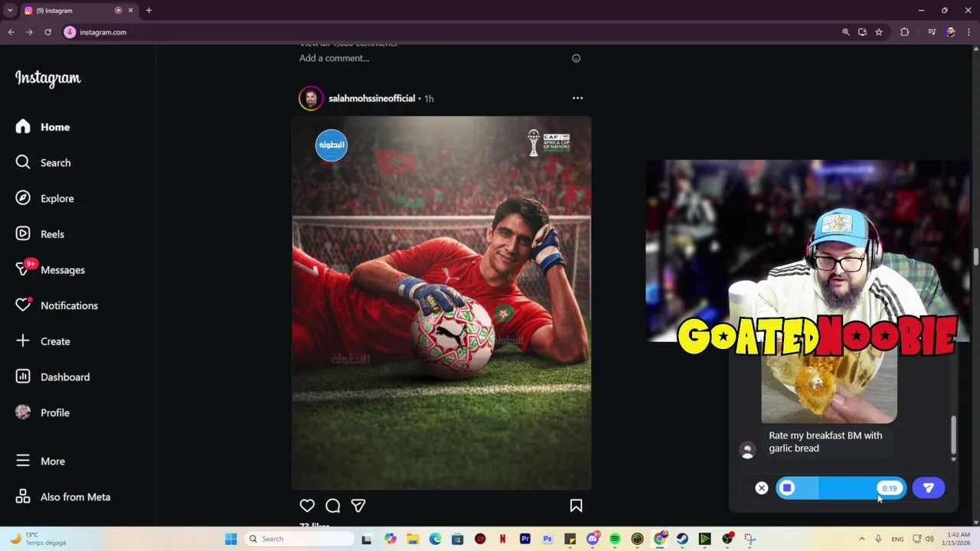The image size is (980, 551).
Task: Click the voice recording progress bar
Action: coord(841,488)
